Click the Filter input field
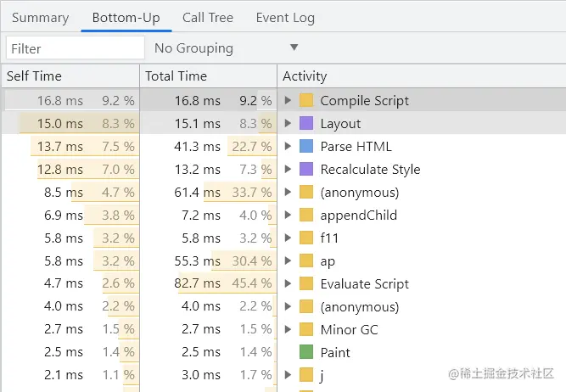The width and height of the screenshot is (566, 392). coord(75,48)
